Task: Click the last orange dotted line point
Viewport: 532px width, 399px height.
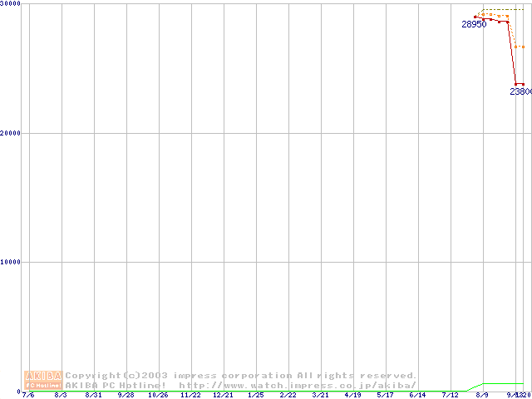Action: point(523,47)
